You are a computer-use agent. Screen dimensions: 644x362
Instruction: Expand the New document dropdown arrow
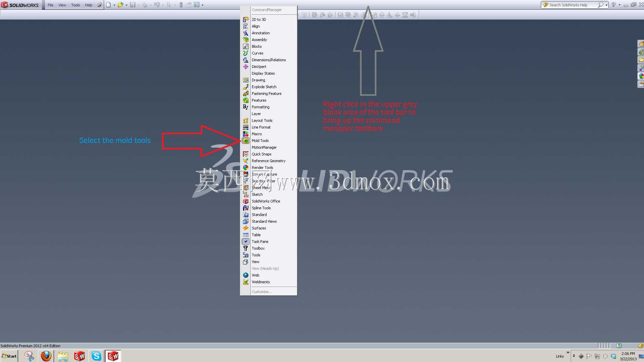click(114, 5)
